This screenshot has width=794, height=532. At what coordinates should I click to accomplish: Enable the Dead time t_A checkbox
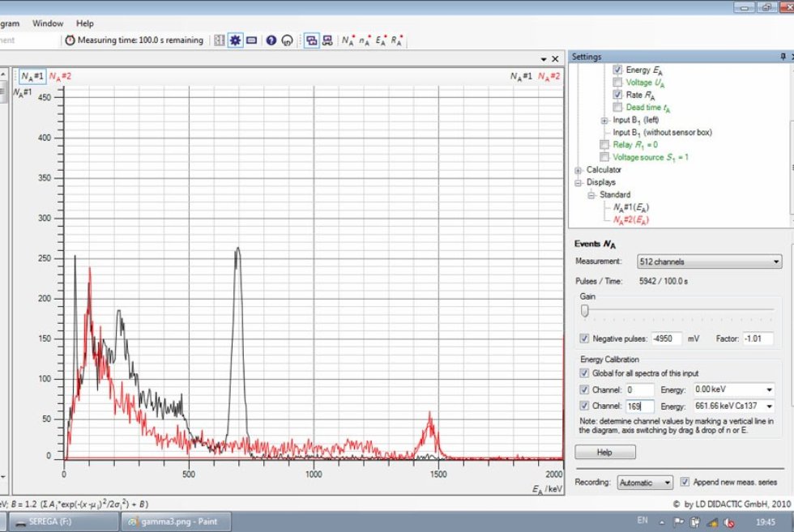[x=617, y=107]
